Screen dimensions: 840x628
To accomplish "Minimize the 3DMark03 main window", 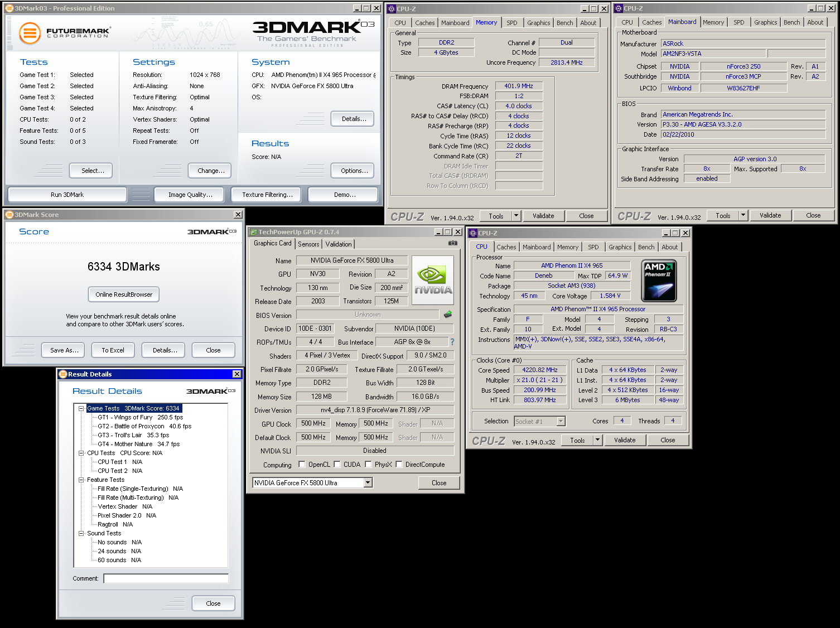I will (357, 8).
